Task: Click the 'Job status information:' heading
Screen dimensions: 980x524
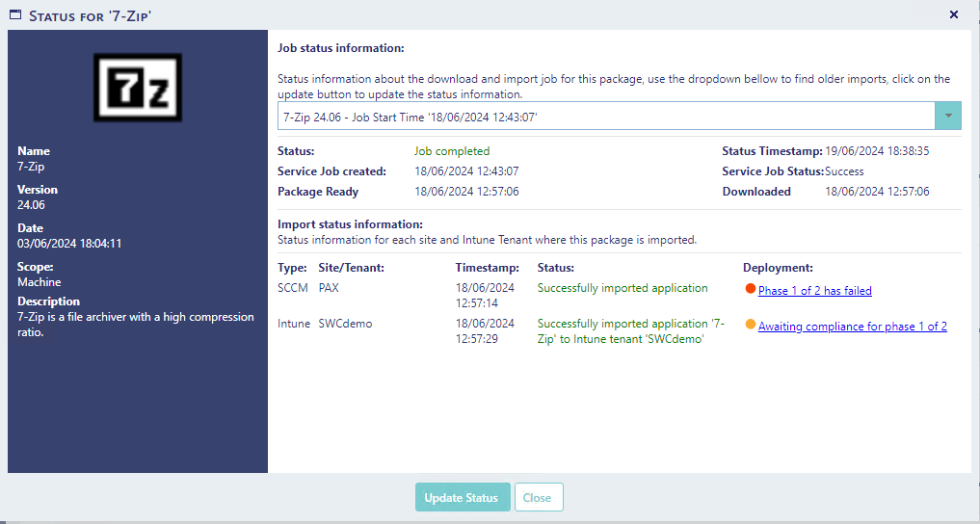Action: pos(341,48)
